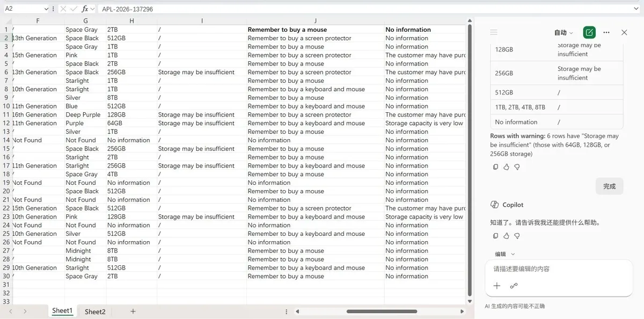Thumbs down the latest Copilot reply

(517, 236)
